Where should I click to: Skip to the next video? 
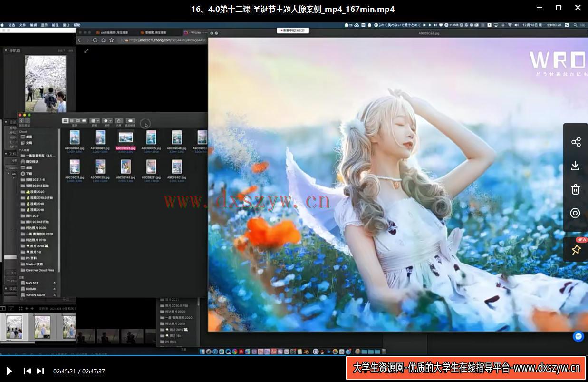[x=40, y=371]
